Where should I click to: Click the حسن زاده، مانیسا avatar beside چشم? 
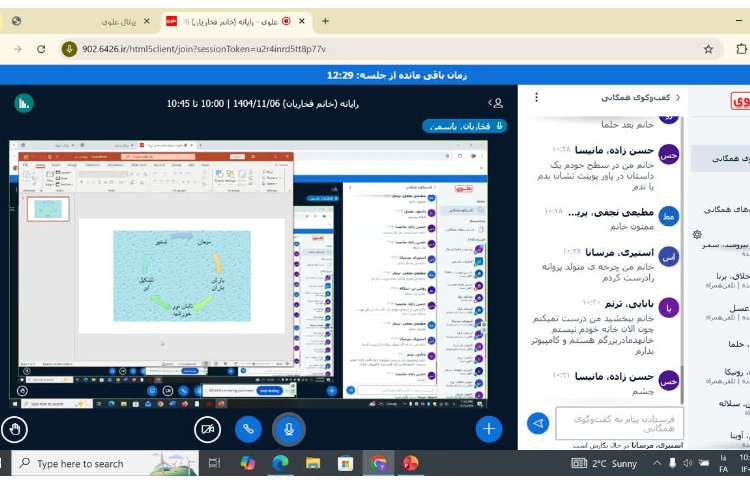669,381
